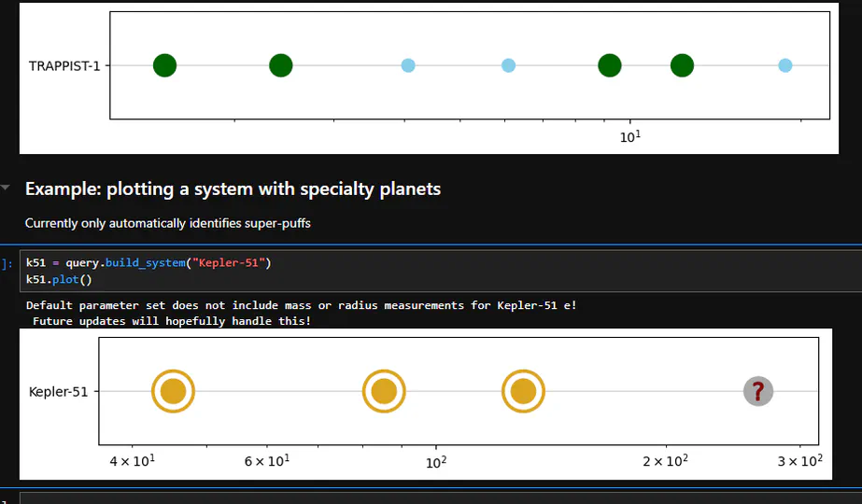Click the question-mark unknown planet marker
This screenshot has width=862, height=504.
click(758, 391)
